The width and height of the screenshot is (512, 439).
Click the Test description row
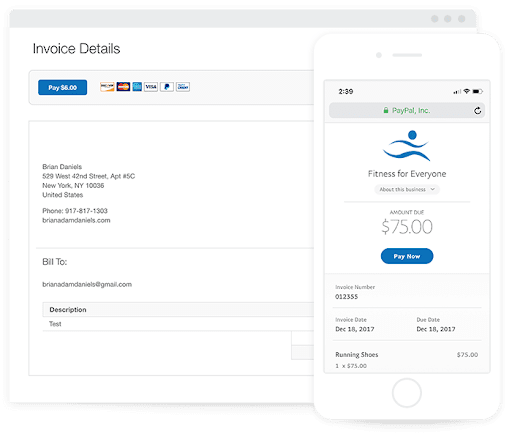(178, 324)
